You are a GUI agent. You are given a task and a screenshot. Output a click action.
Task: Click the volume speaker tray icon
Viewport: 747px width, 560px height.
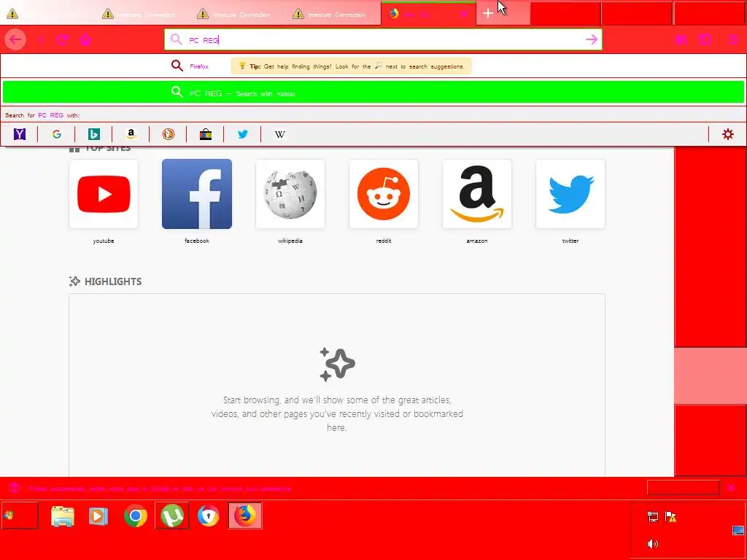[653, 544]
